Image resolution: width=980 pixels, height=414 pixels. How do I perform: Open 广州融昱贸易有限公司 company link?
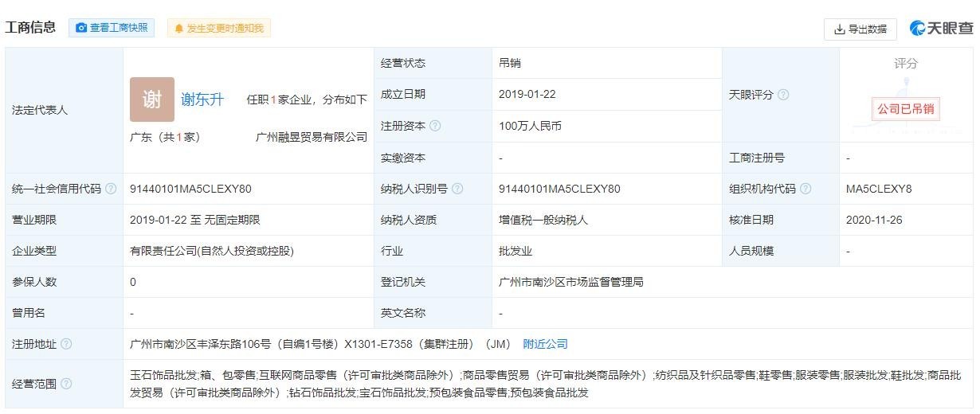312,137
